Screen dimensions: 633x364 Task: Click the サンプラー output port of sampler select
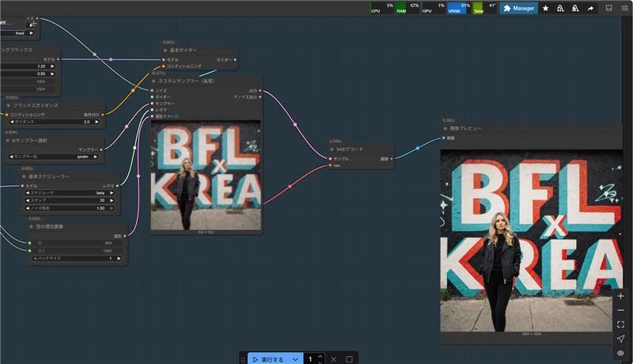coord(101,150)
